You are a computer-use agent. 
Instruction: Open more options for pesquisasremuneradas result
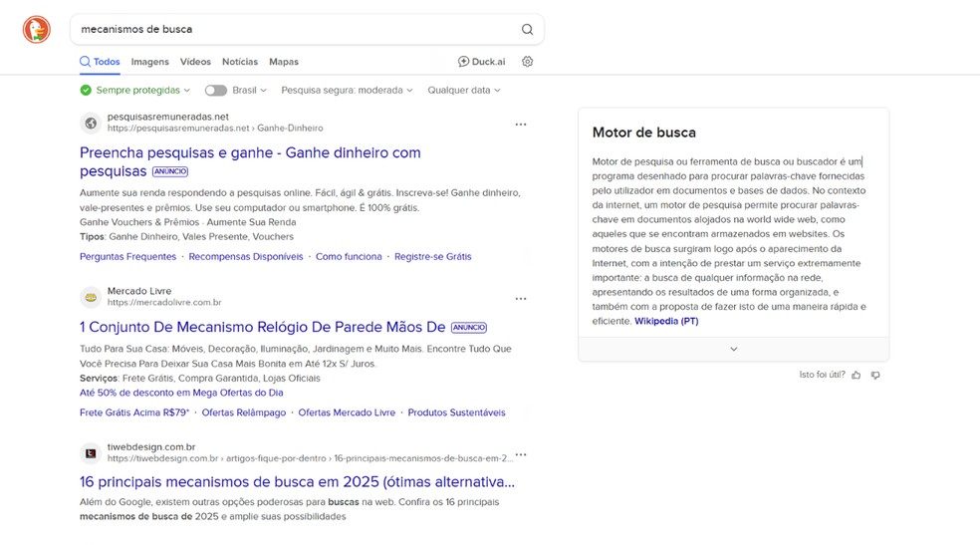[521, 125]
